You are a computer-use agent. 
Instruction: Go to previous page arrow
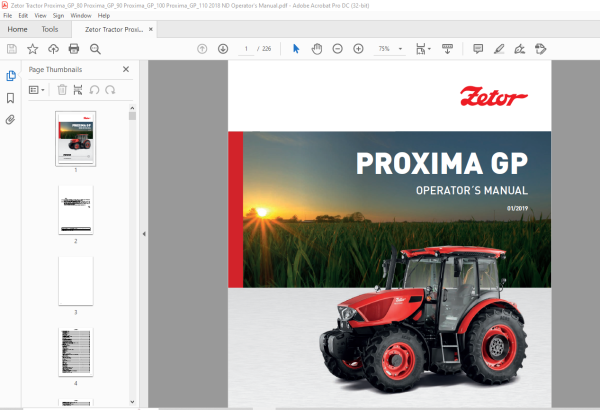click(202, 49)
